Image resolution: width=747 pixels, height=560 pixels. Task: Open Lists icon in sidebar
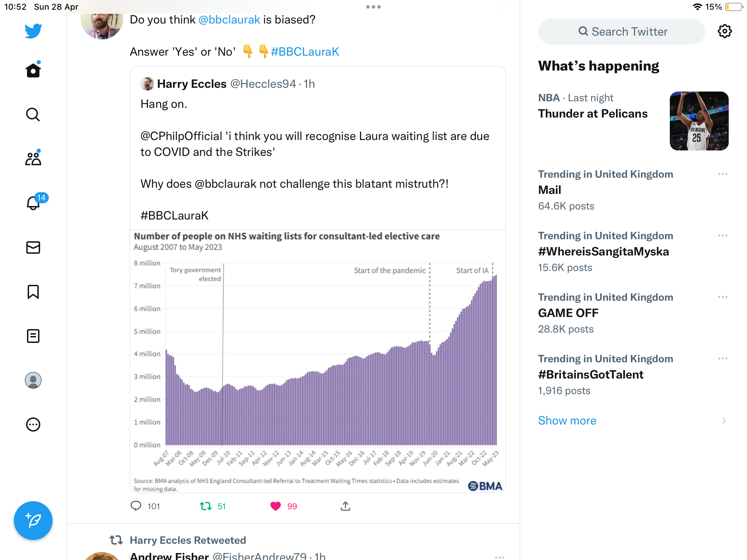point(33,336)
